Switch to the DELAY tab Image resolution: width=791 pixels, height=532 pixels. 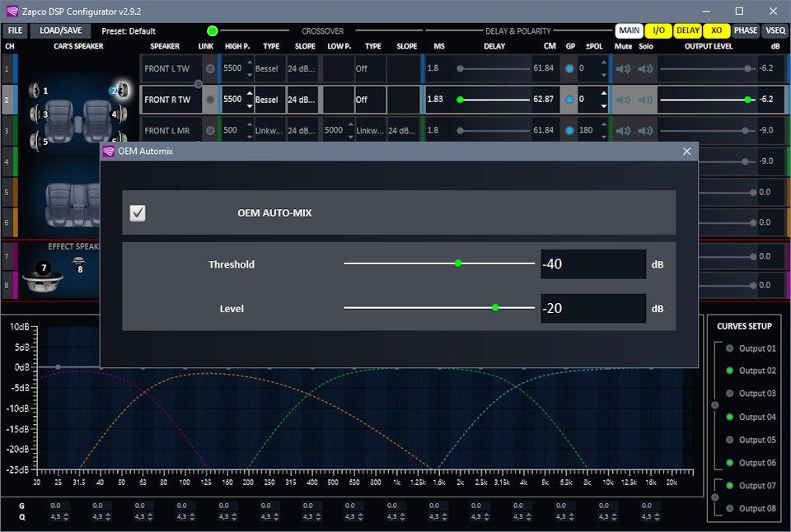coord(688,30)
